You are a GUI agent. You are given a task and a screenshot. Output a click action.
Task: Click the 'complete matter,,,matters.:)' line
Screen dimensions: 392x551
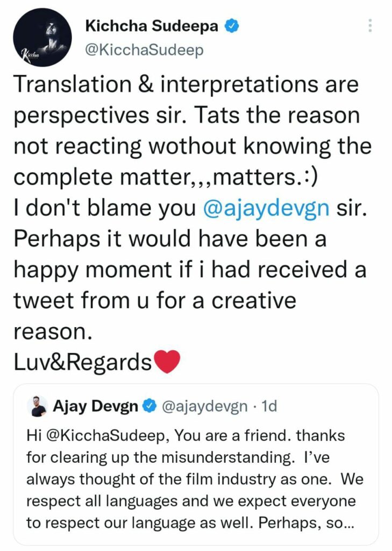(x=166, y=178)
